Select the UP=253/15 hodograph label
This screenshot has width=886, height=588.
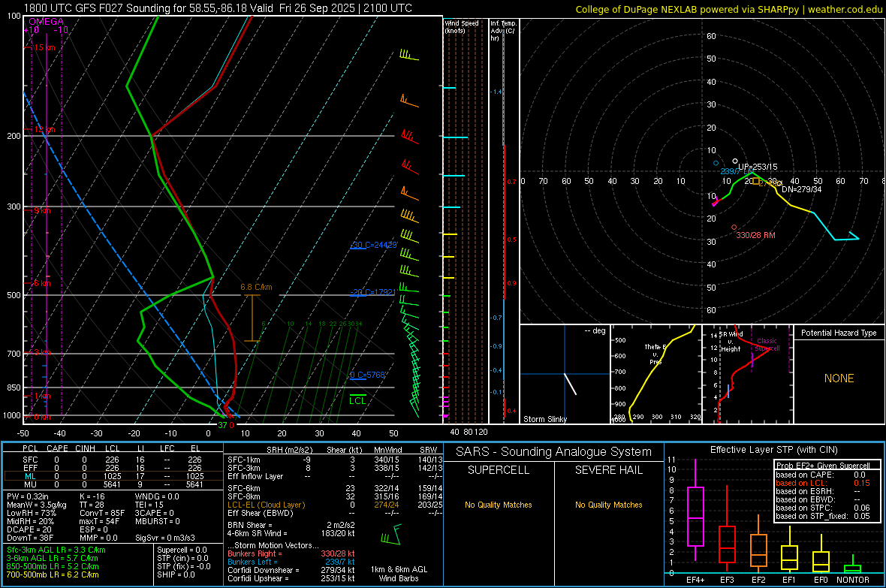(x=758, y=167)
